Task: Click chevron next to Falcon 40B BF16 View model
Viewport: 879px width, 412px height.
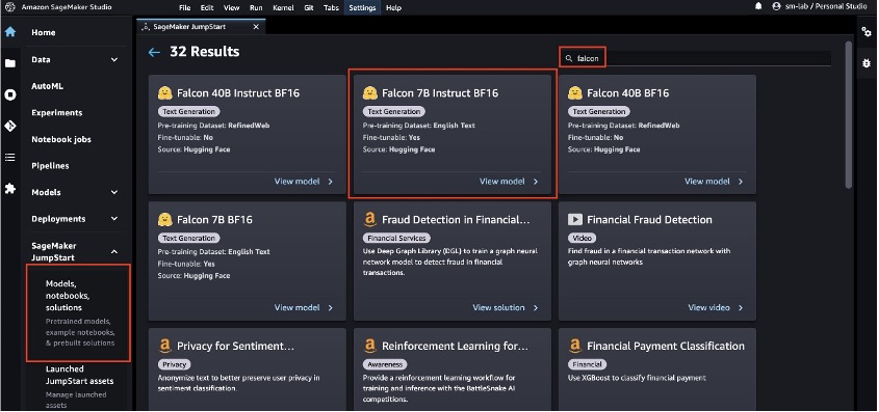Action: (741, 182)
